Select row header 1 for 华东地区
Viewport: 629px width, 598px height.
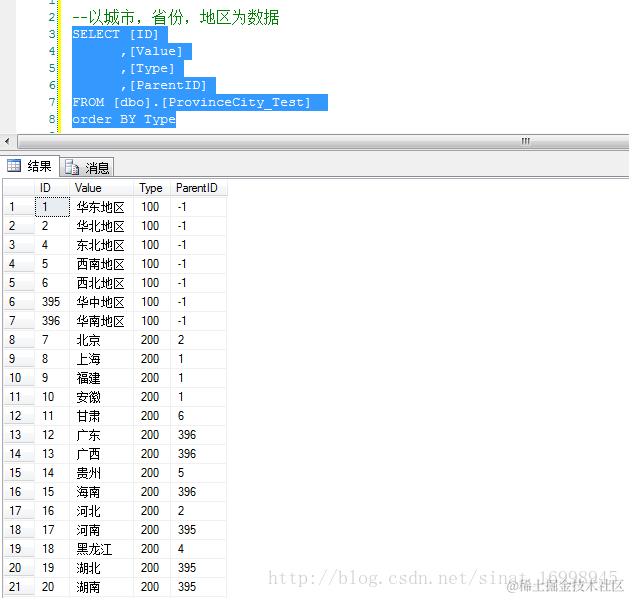click(19, 207)
